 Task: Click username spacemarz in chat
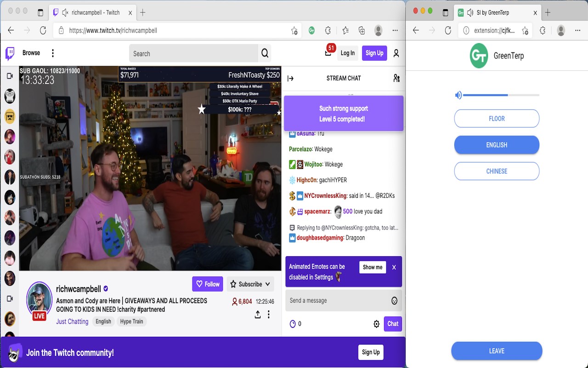point(317,212)
